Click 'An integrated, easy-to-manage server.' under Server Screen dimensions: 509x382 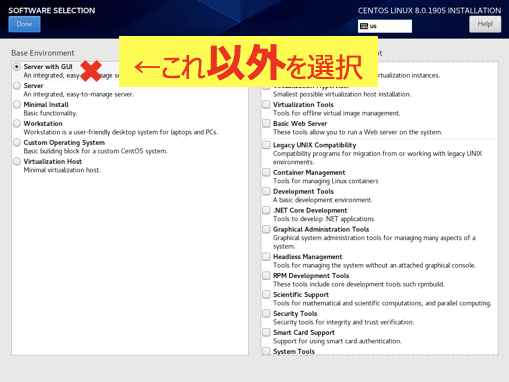[x=79, y=94]
